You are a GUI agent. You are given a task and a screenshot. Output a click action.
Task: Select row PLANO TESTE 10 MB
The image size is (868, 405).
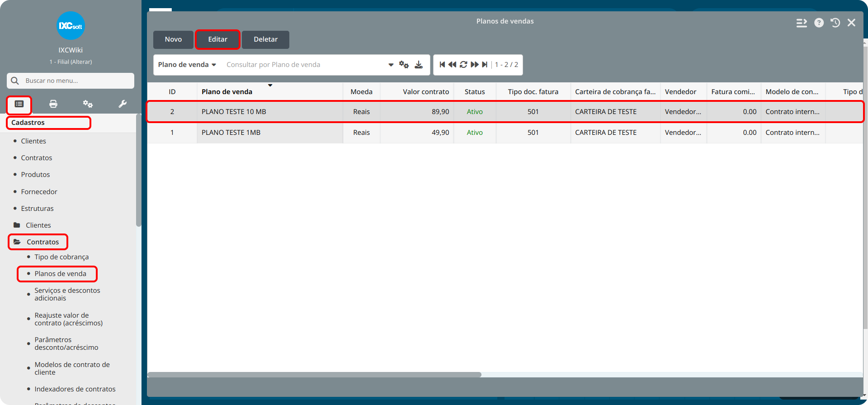pyautogui.click(x=505, y=112)
